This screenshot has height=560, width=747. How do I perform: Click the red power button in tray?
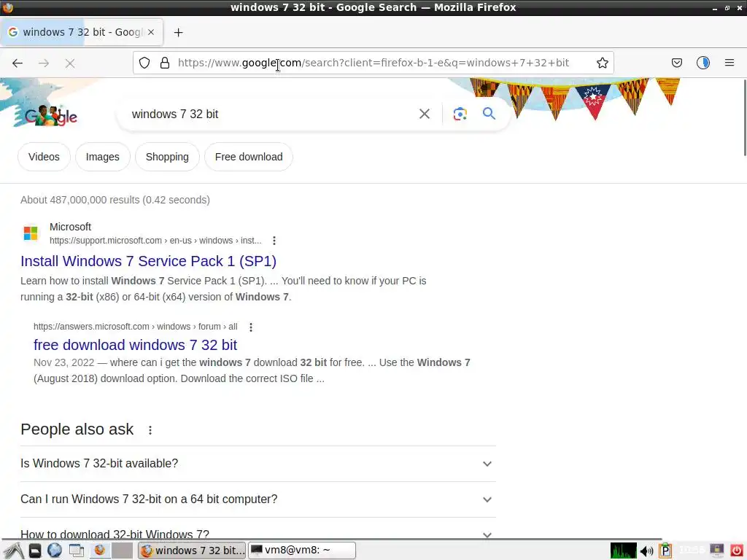point(737,551)
